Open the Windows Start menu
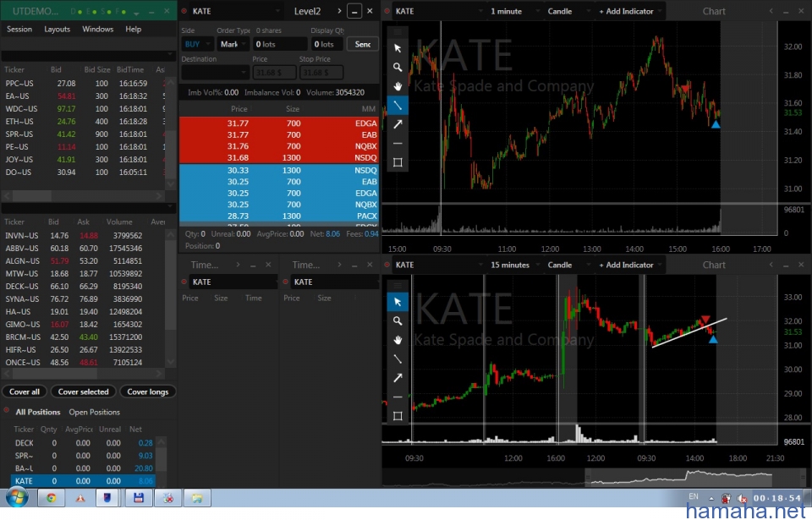Screen dimensions: 812x520 17,498
